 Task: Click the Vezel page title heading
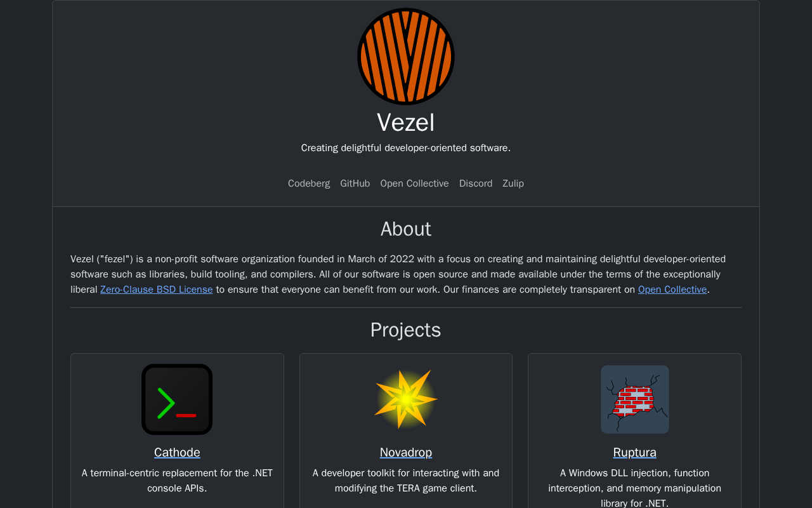point(406,122)
